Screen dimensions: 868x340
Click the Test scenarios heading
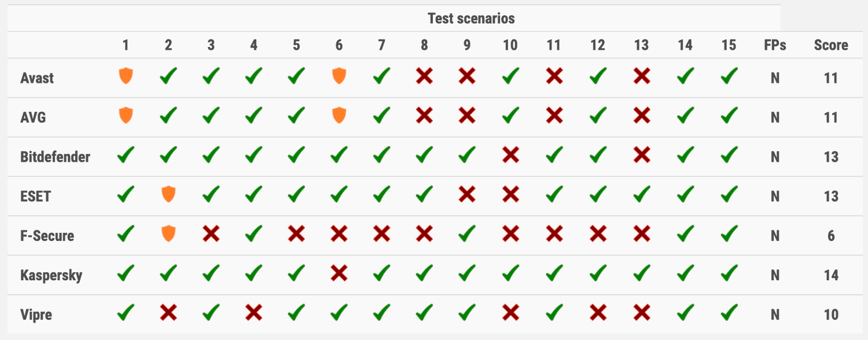[471, 19]
